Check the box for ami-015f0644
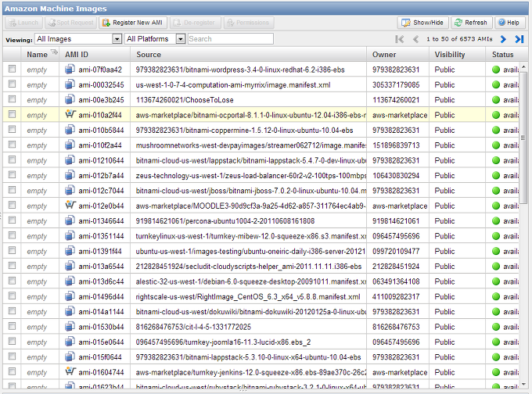The height and width of the screenshot is (394, 532). coord(13,356)
